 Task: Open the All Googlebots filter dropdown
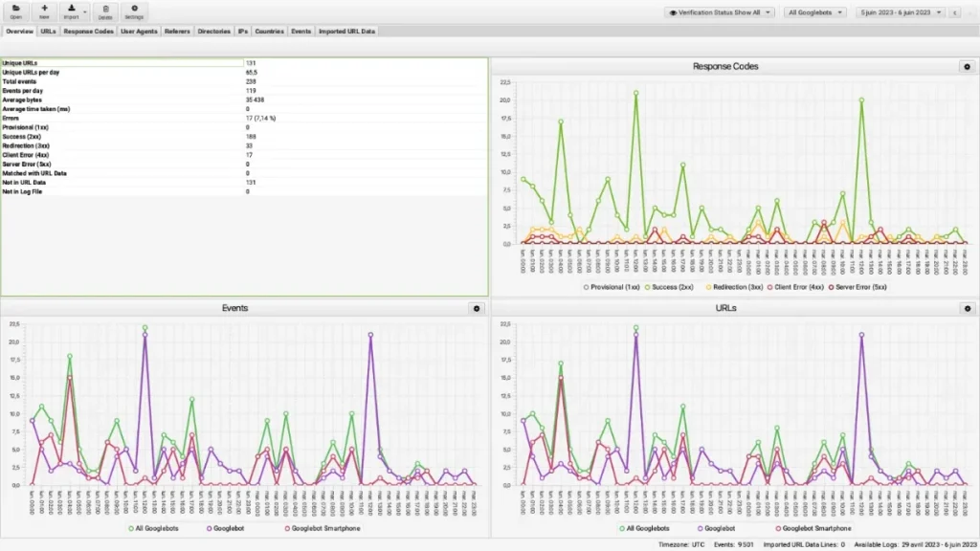tap(815, 12)
